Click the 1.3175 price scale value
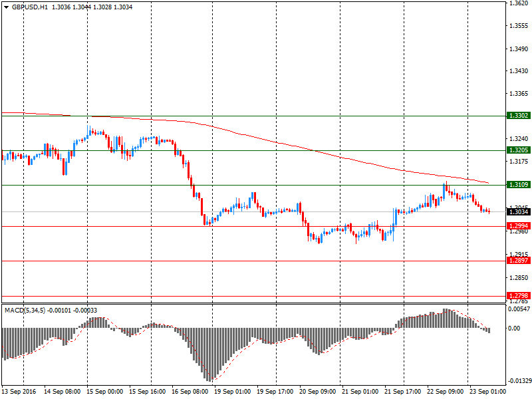The image size is (532, 399). [519, 161]
